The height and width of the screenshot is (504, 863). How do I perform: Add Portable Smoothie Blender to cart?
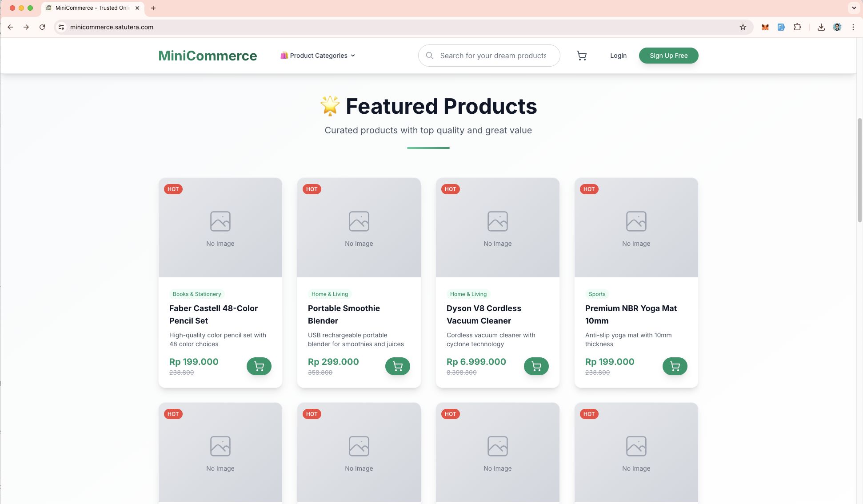pos(398,366)
